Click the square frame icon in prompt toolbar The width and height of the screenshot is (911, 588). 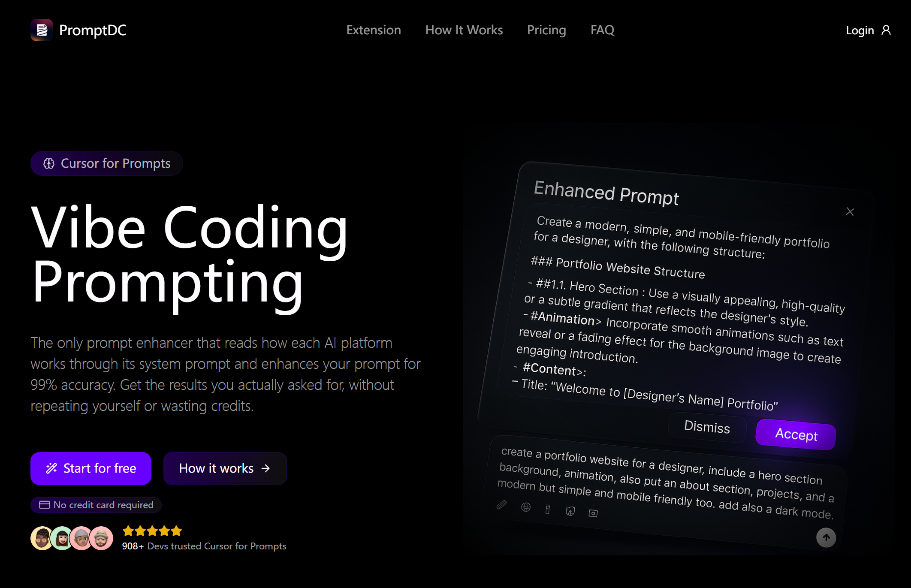click(x=593, y=513)
